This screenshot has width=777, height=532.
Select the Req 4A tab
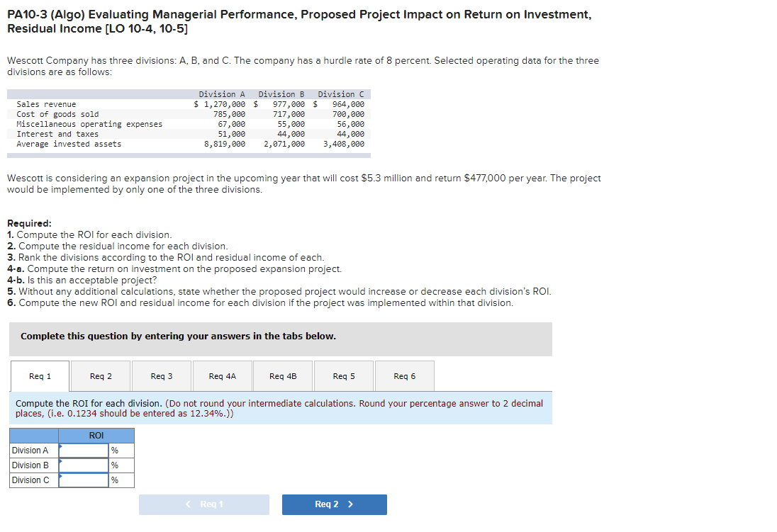coord(222,376)
